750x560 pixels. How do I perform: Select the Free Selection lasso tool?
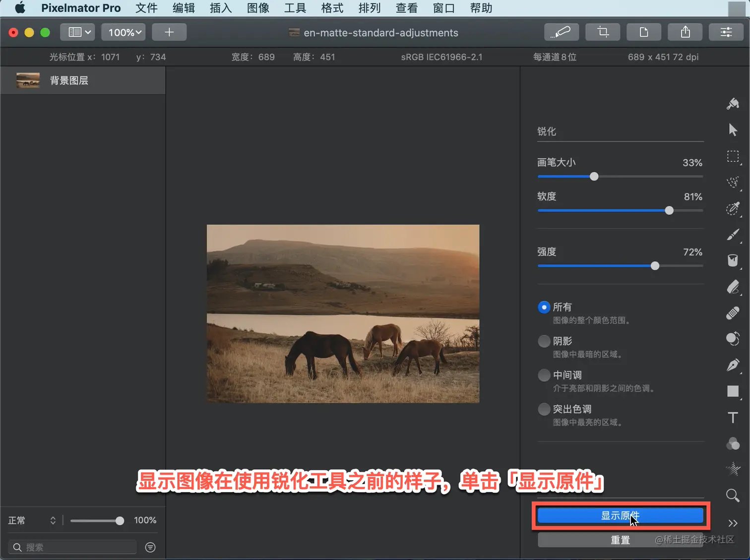pos(733,182)
